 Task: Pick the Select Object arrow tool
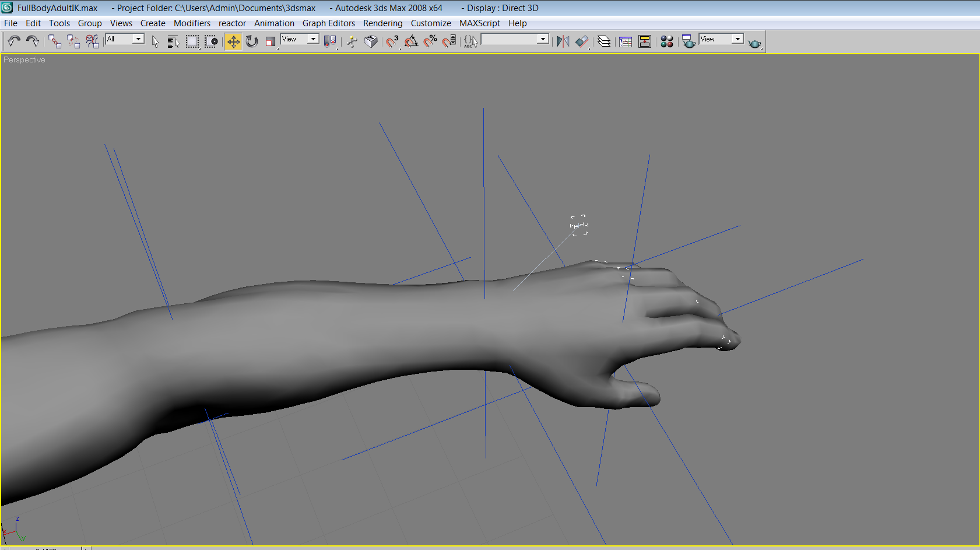(155, 41)
